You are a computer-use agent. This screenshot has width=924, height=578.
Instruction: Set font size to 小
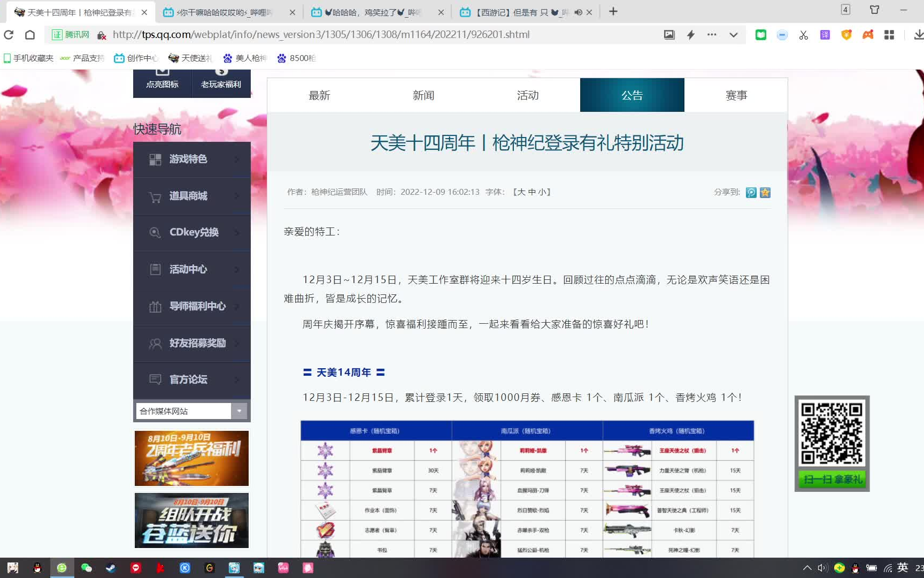(x=541, y=192)
